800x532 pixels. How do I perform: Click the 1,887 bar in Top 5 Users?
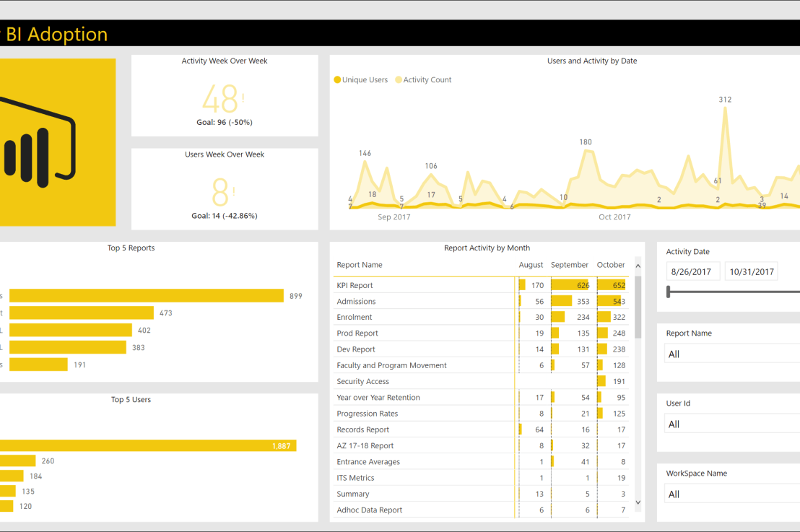(144, 445)
